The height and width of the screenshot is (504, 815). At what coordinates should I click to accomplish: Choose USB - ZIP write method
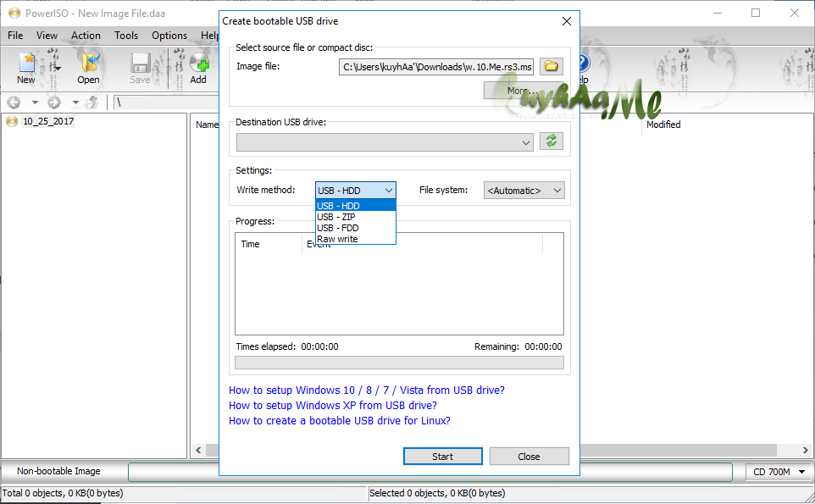coord(356,217)
